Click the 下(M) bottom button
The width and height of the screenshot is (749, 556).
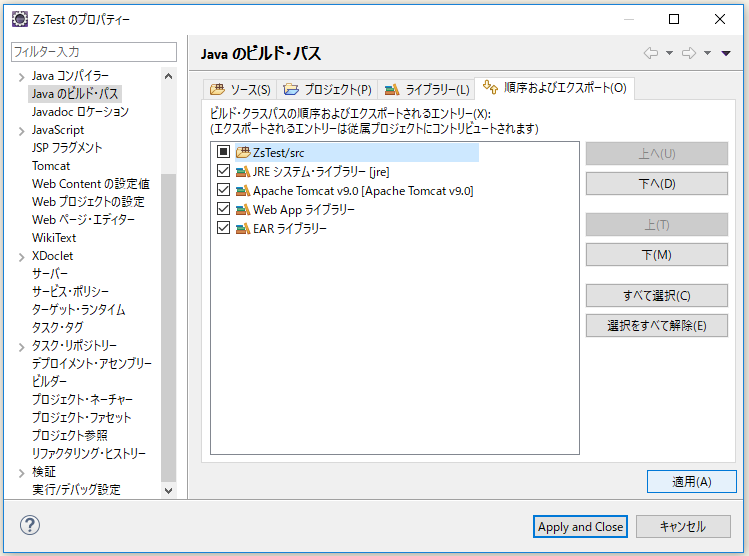coord(657,255)
